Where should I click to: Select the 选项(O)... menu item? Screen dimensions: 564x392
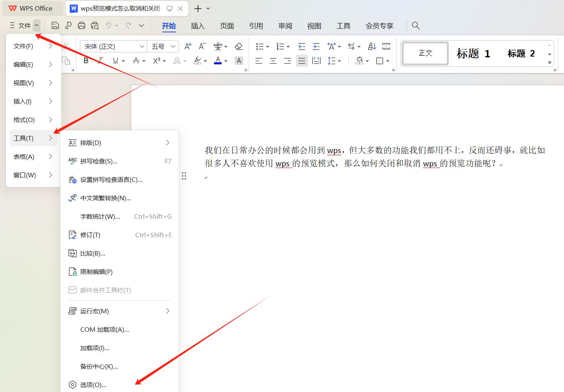pyautogui.click(x=119, y=385)
